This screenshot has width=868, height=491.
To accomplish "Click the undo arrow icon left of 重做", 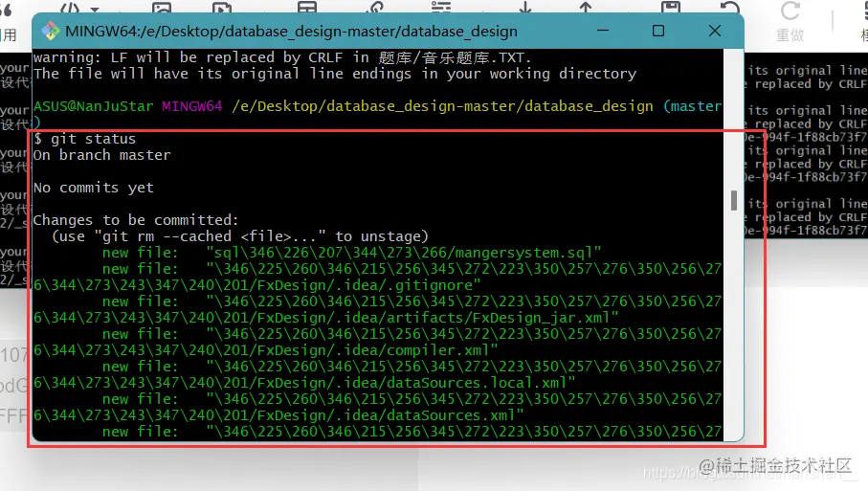I will tap(729, 8).
